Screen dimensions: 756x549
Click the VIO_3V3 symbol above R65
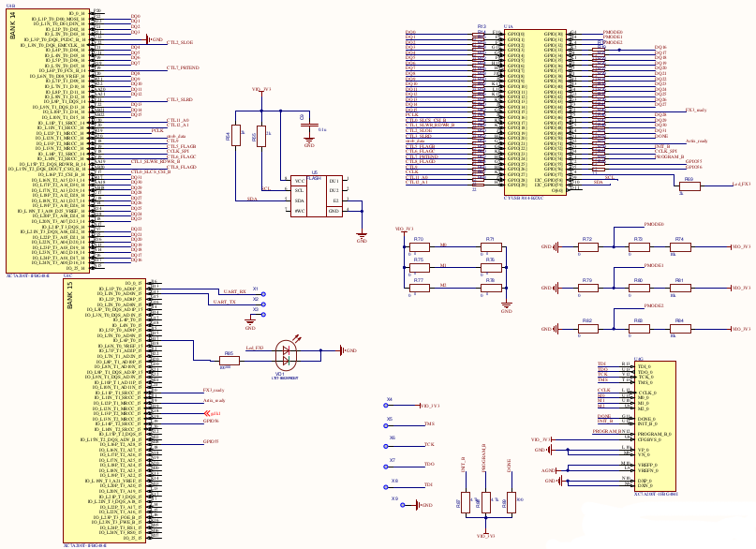tap(261, 90)
